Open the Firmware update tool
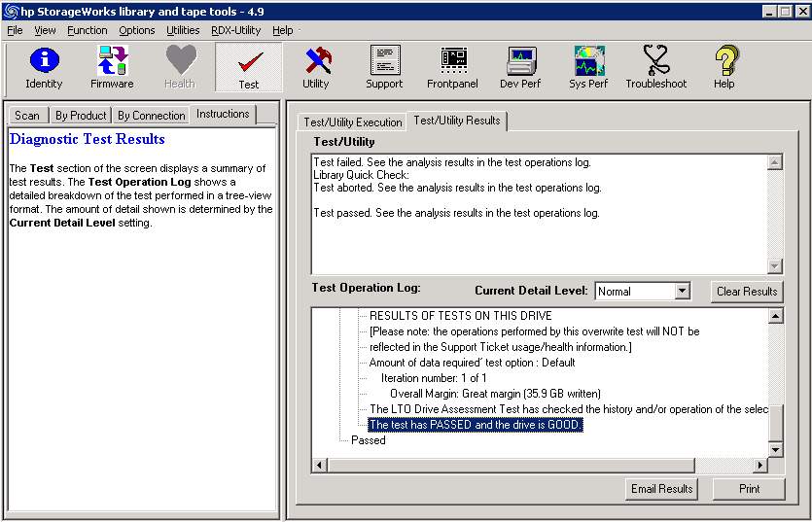The image size is (812, 522). tap(112, 67)
